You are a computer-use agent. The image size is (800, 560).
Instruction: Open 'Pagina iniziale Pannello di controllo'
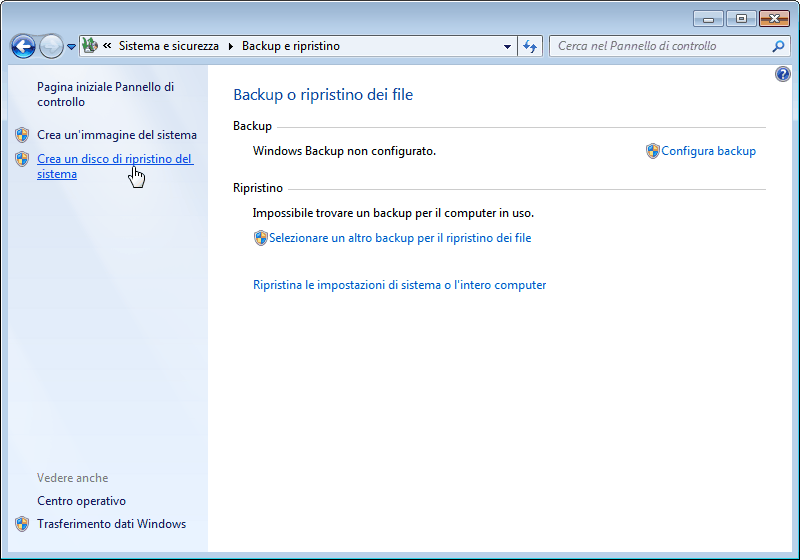tap(105, 94)
